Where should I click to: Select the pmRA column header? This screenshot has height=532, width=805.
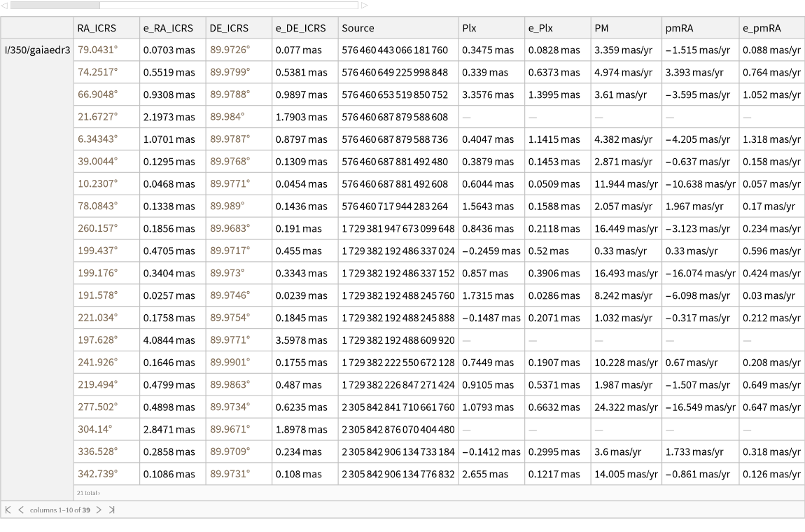click(679, 28)
